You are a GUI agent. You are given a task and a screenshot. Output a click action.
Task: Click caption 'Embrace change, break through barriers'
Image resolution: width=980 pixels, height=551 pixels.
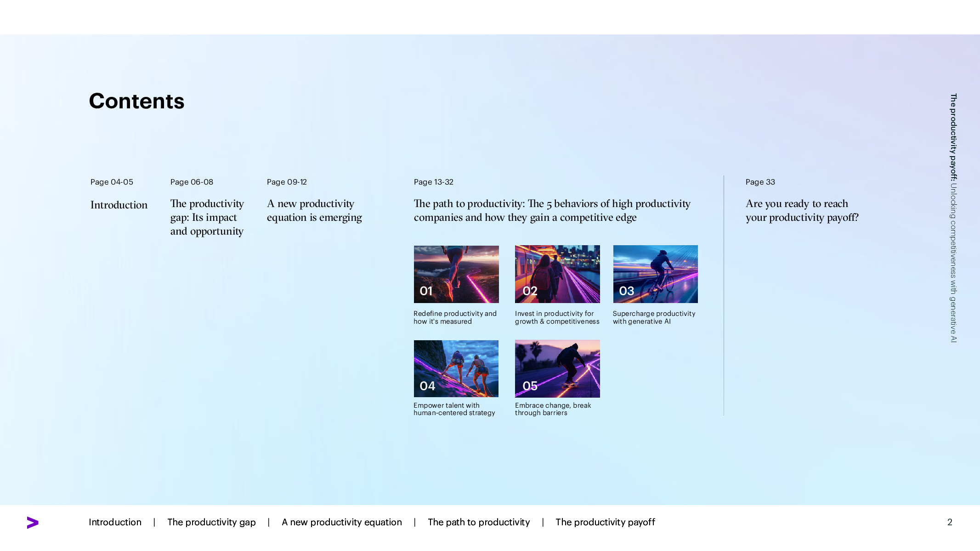click(553, 409)
